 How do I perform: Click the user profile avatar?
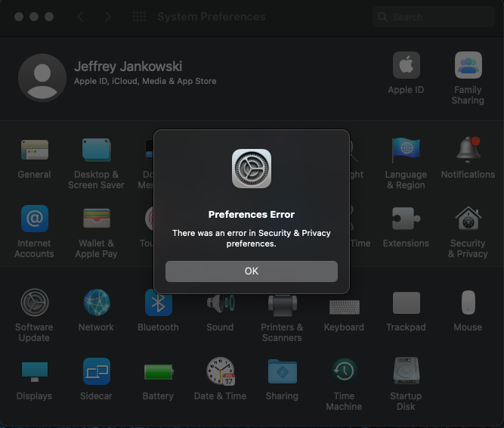tap(42, 78)
